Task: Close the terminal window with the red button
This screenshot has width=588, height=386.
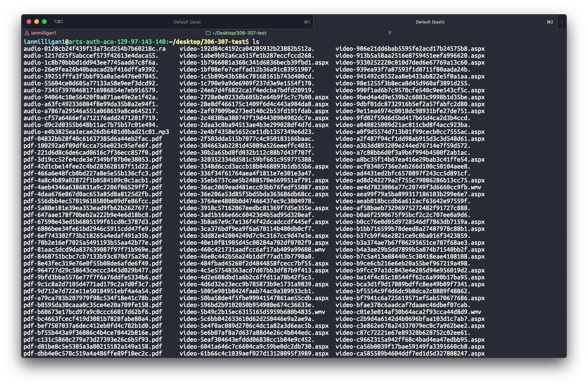Action: tap(29, 22)
